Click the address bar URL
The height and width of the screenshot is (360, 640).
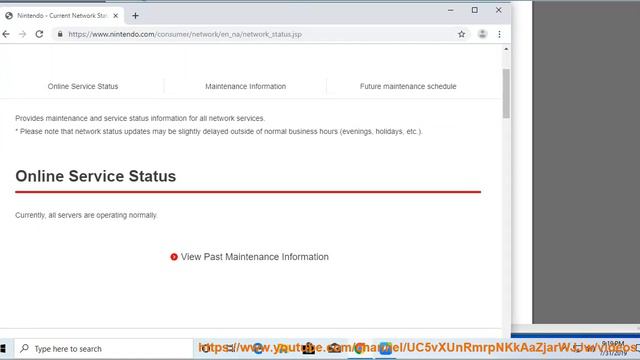click(185, 34)
